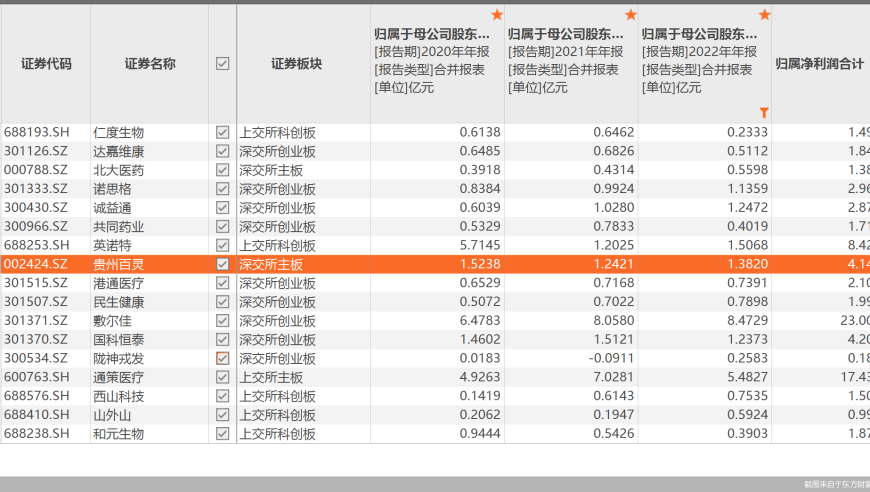The height and width of the screenshot is (492, 870).
Task: Toggle the checkbox for 敷尔佳
Action: pyautogui.click(x=222, y=321)
